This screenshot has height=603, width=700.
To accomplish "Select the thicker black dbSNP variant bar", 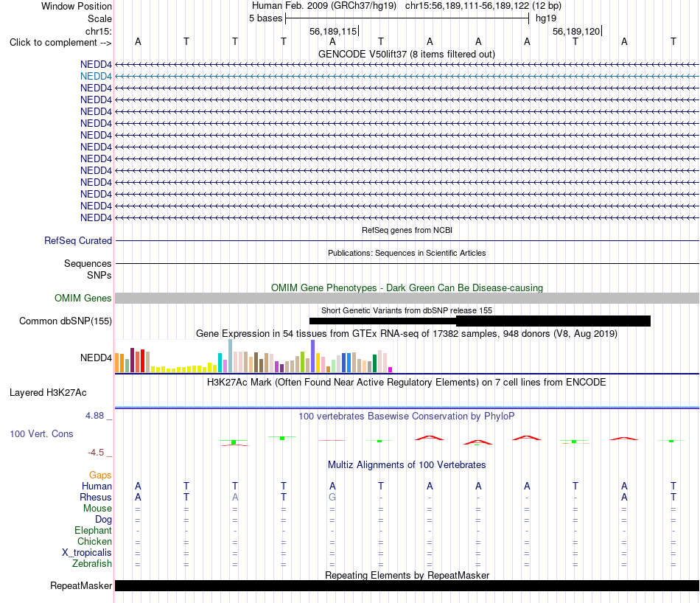I will point(553,321).
